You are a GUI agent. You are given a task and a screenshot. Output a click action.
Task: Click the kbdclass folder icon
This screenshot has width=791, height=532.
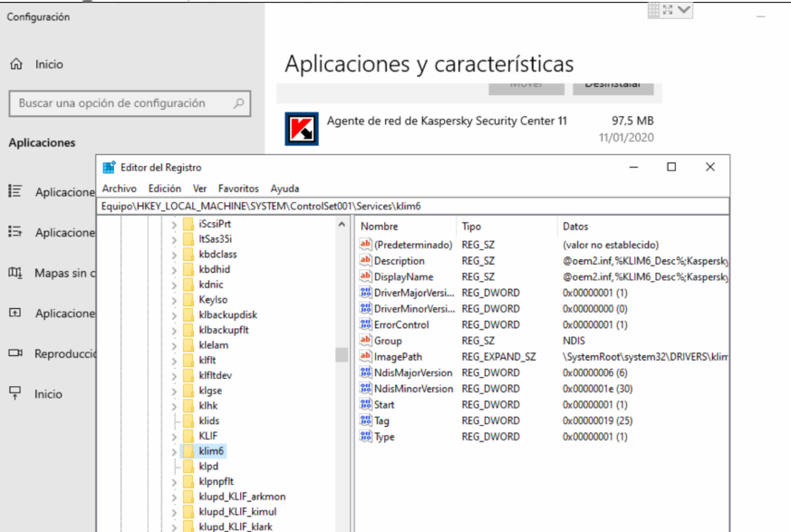(x=188, y=255)
